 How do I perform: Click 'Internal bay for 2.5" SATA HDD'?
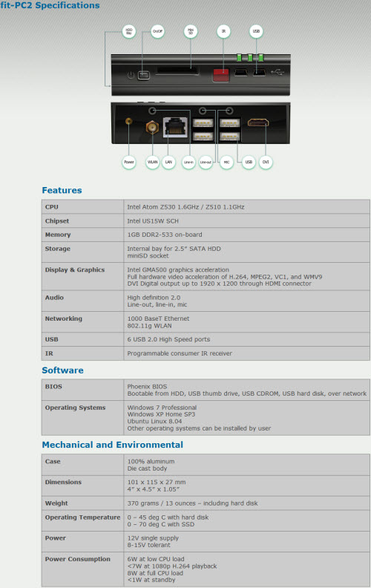(174, 249)
